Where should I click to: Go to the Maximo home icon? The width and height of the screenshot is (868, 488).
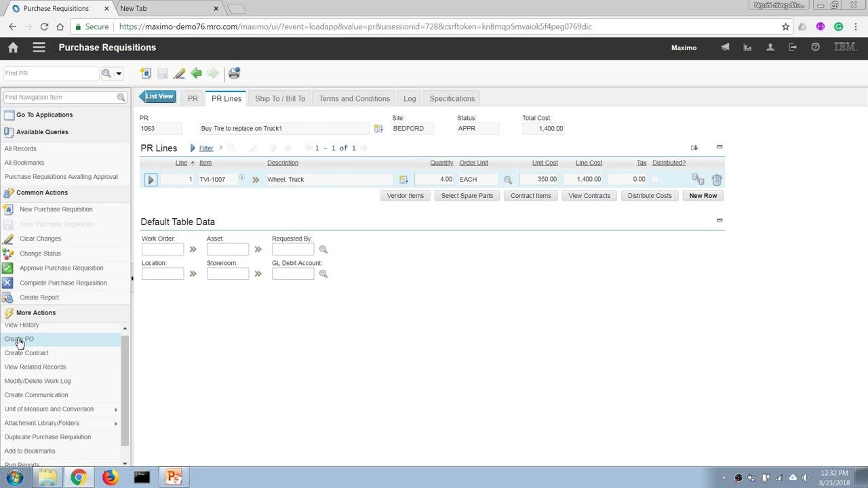[x=13, y=47]
